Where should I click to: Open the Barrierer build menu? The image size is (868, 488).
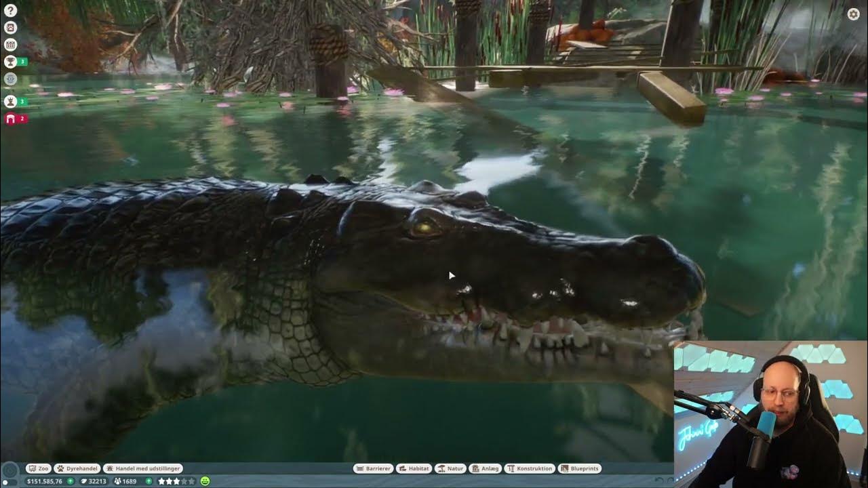(x=374, y=468)
